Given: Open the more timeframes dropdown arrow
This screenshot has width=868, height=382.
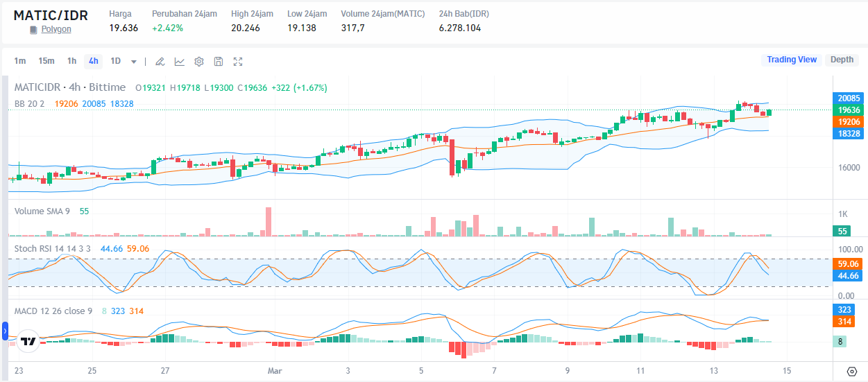Looking at the screenshot, I should [134, 61].
